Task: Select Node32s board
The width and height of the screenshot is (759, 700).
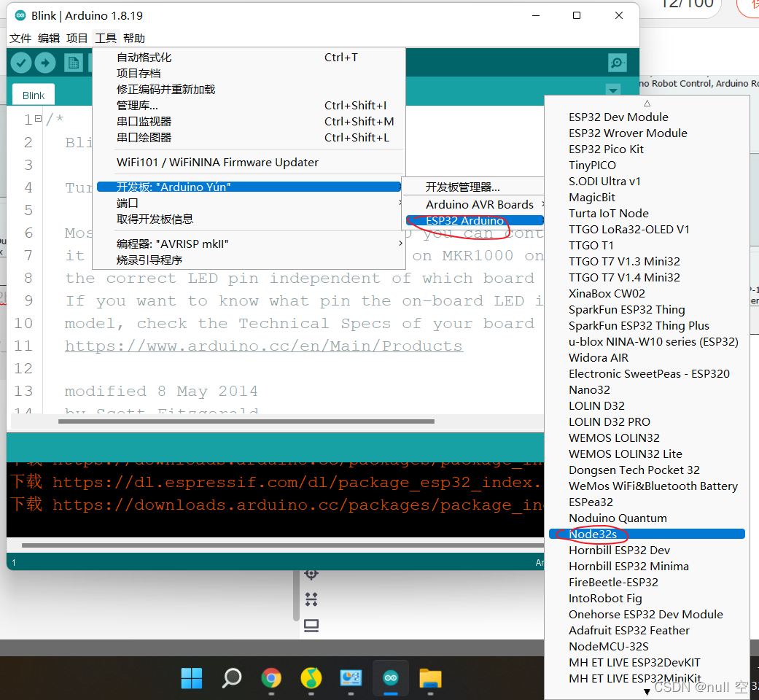Action: (647, 534)
